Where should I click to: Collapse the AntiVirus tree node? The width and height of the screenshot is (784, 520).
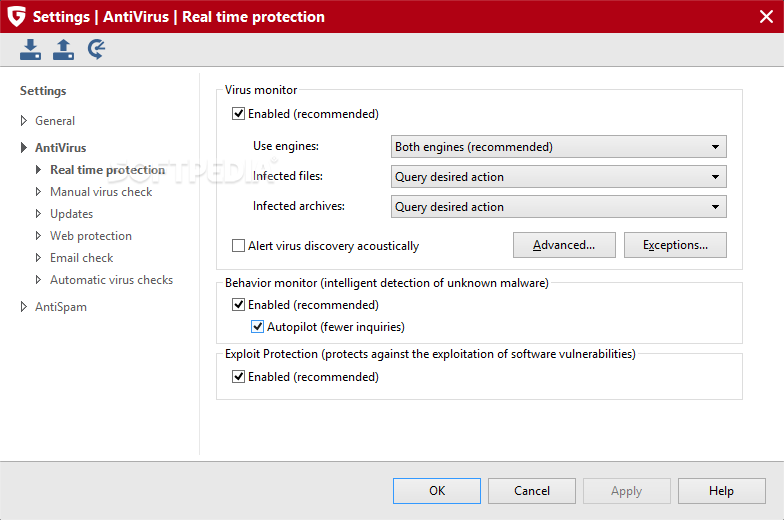point(24,148)
